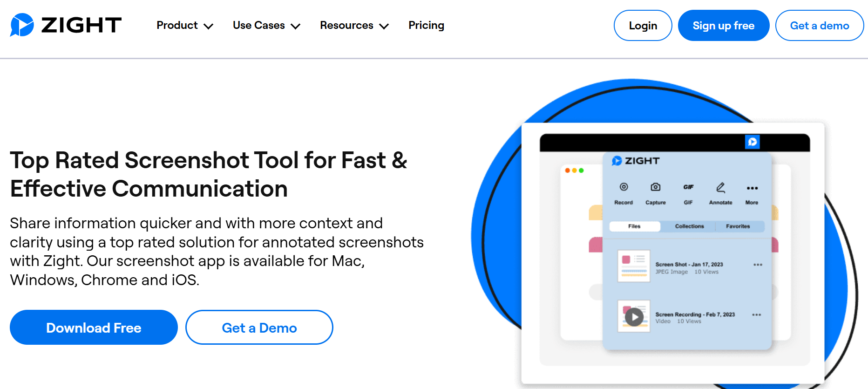Click the Zight menu bar icon in mockup
Viewport: 868px width, 389px height.
pos(753,142)
